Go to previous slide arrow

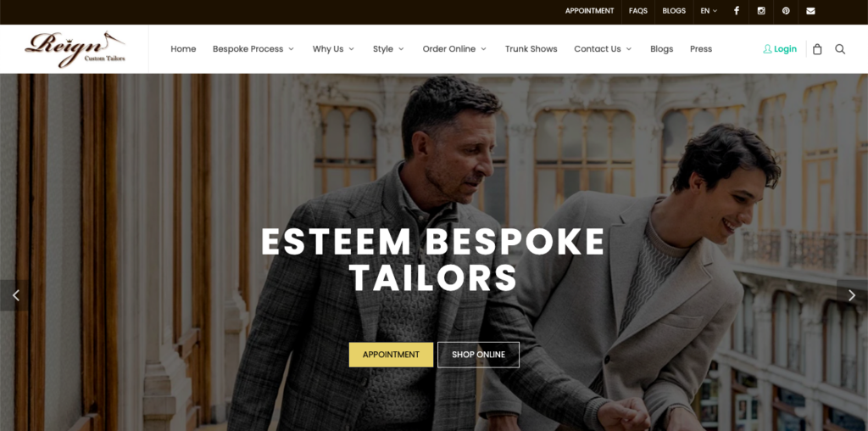coord(15,295)
